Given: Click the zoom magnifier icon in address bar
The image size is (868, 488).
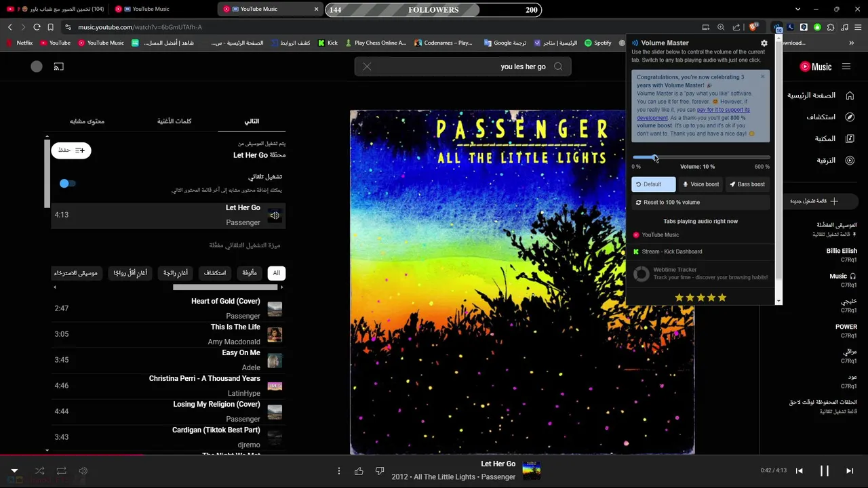Looking at the screenshot, I should (x=721, y=27).
